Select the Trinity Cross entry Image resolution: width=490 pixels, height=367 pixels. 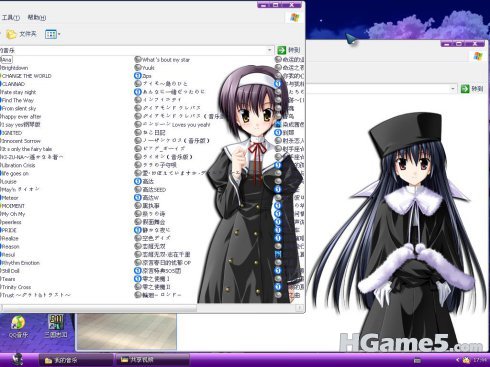click(x=16, y=287)
